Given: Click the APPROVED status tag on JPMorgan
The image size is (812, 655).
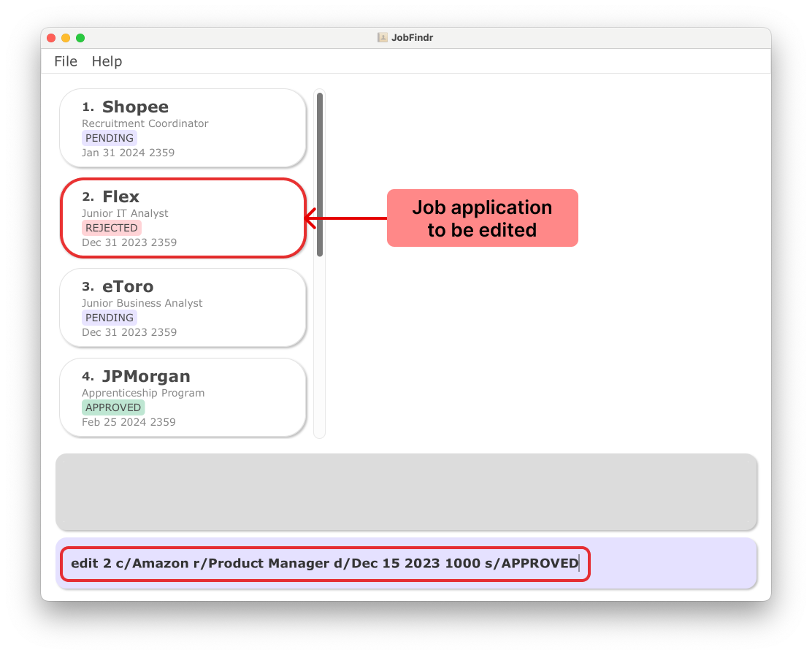Looking at the screenshot, I should pyautogui.click(x=113, y=407).
